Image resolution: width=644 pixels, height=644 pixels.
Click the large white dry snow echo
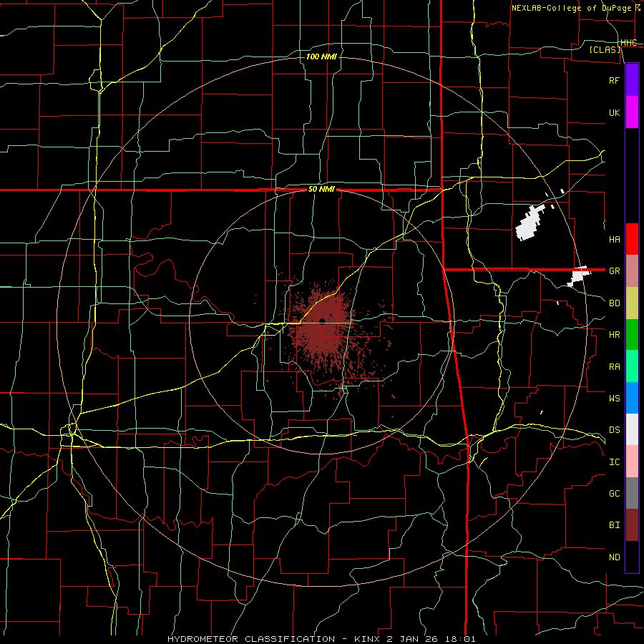coord(530,223)
